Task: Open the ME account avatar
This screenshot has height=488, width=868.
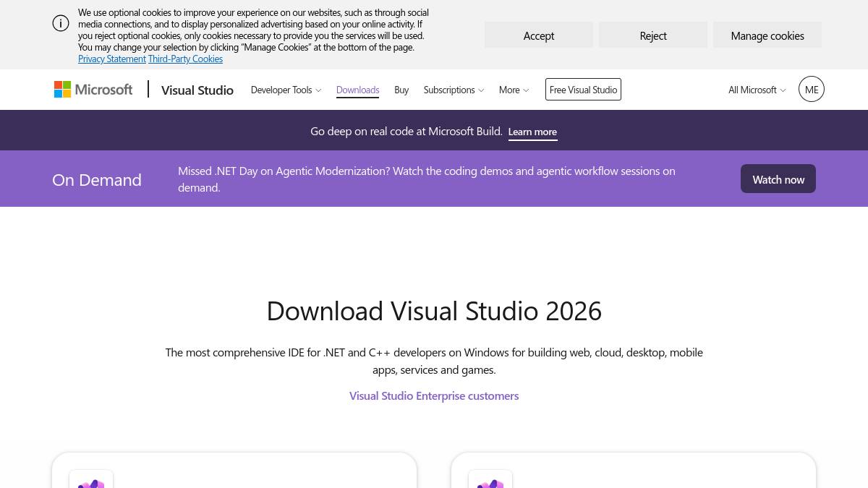Action: (812, 90)
